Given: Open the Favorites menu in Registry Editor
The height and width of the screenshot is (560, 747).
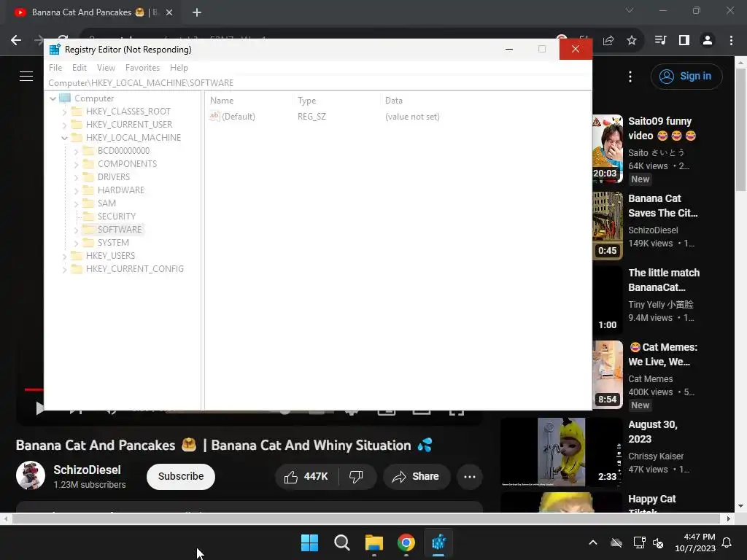Looking at the screenshot, I should pyautogui.click(x=142, y=68).
